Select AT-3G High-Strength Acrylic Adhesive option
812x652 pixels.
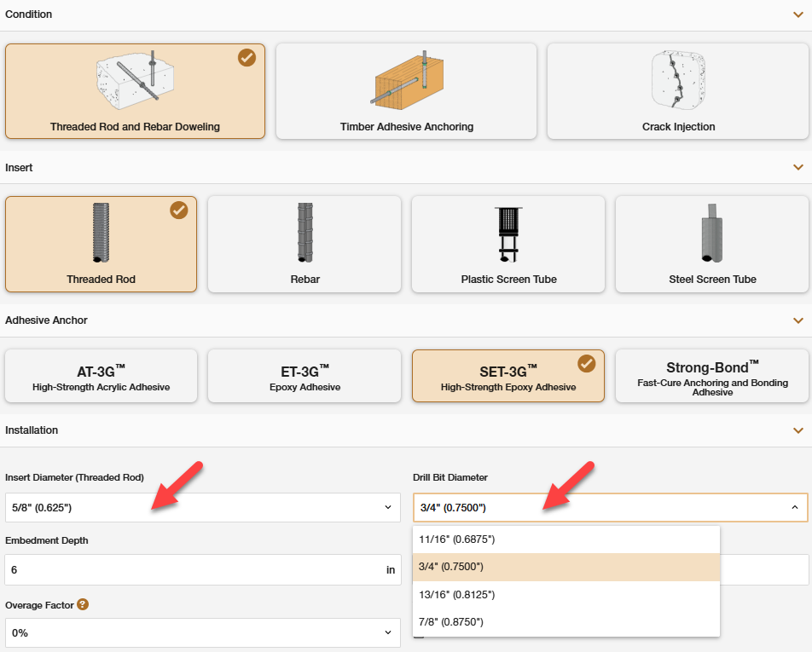[x=101, y=376]
